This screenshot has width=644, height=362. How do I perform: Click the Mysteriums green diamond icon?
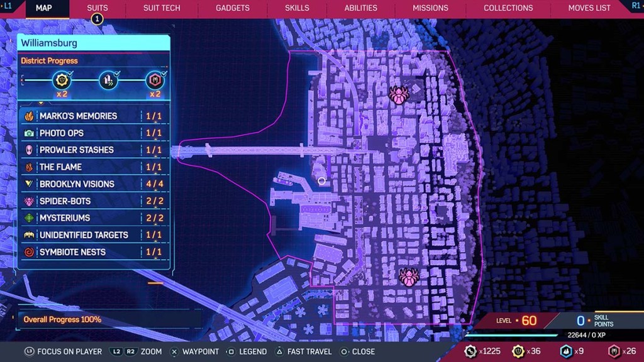[29, 218]
